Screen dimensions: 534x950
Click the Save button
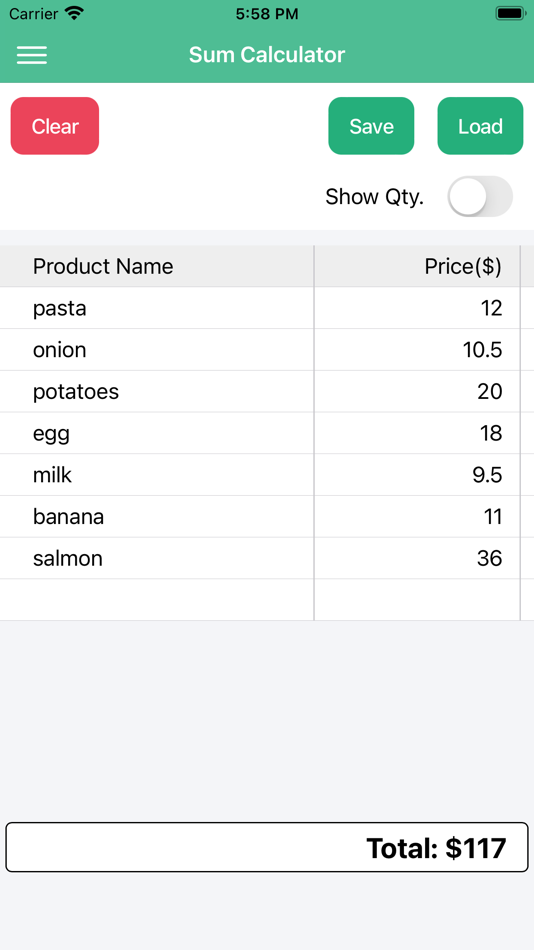click(371, 126)
